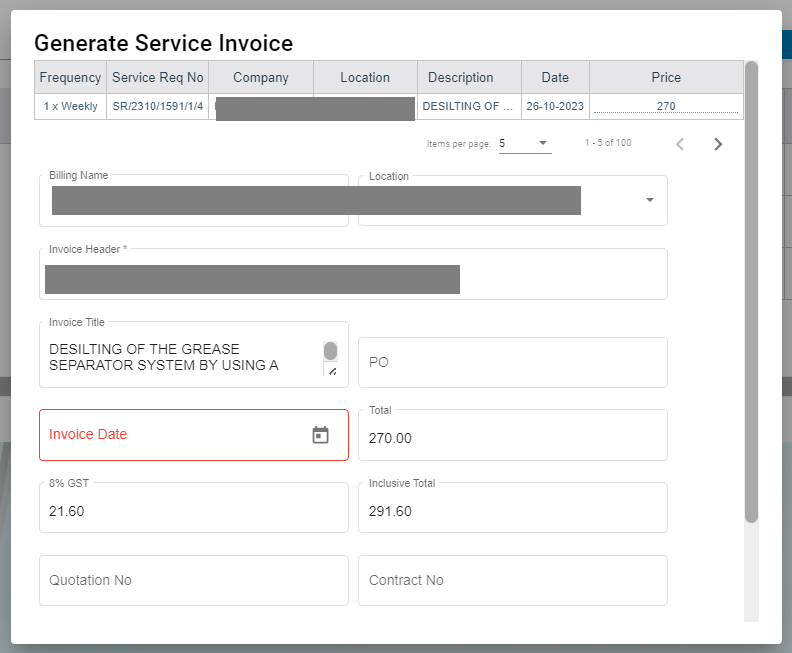Click the 8% GST field

click(193, 510)
